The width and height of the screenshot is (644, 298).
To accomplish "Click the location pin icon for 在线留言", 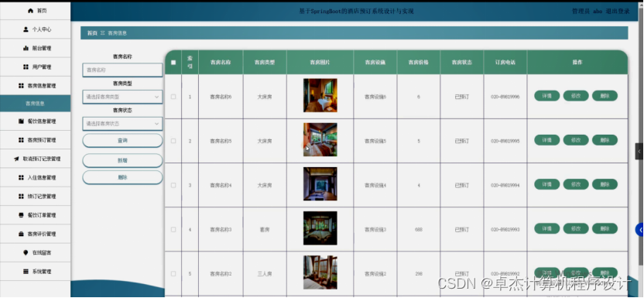I will [26, 253].
